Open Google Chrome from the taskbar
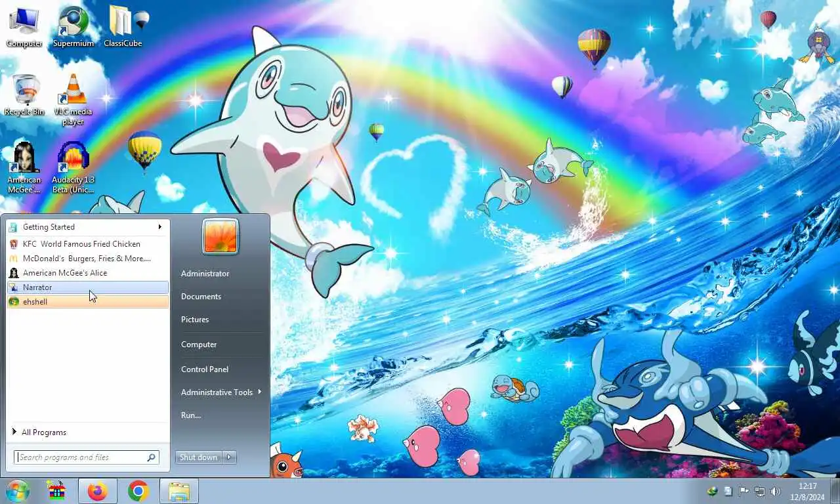This screenshot has height=504, width=840. pyautogui.click(x=138, y=491)
